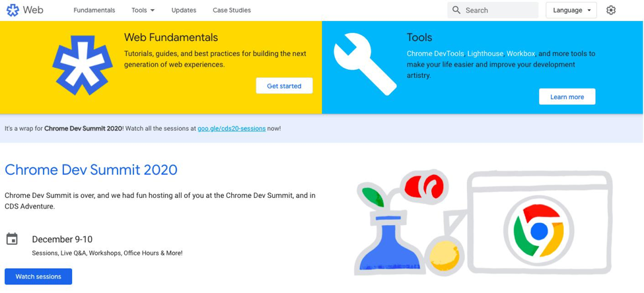This screenshot has width=644, height=293.
Task: Click the Get started button
Action: point(284,86)
